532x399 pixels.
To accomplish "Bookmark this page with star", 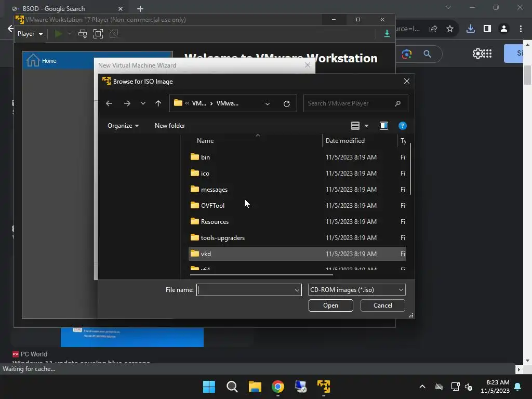I will coord(450,29).
